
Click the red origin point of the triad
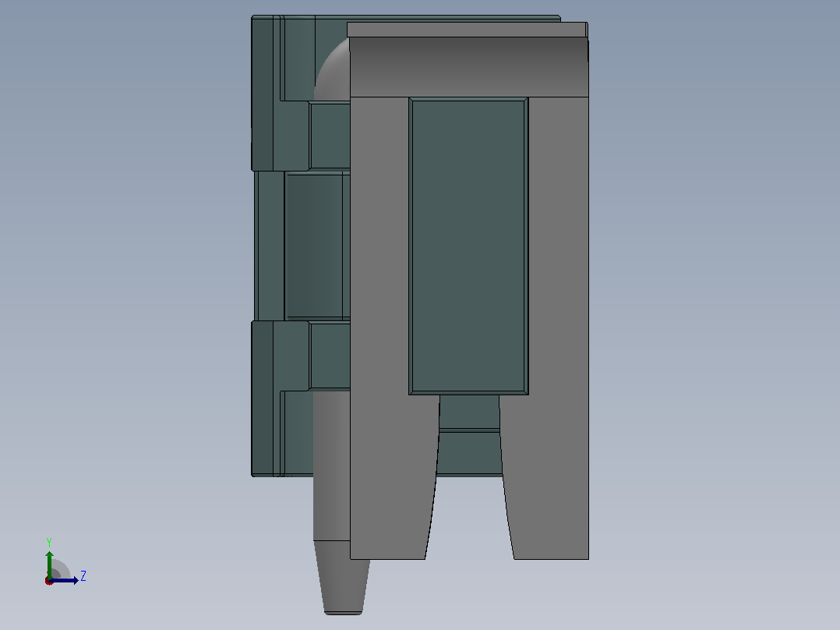pyautogui.click(x=49, y=581)
